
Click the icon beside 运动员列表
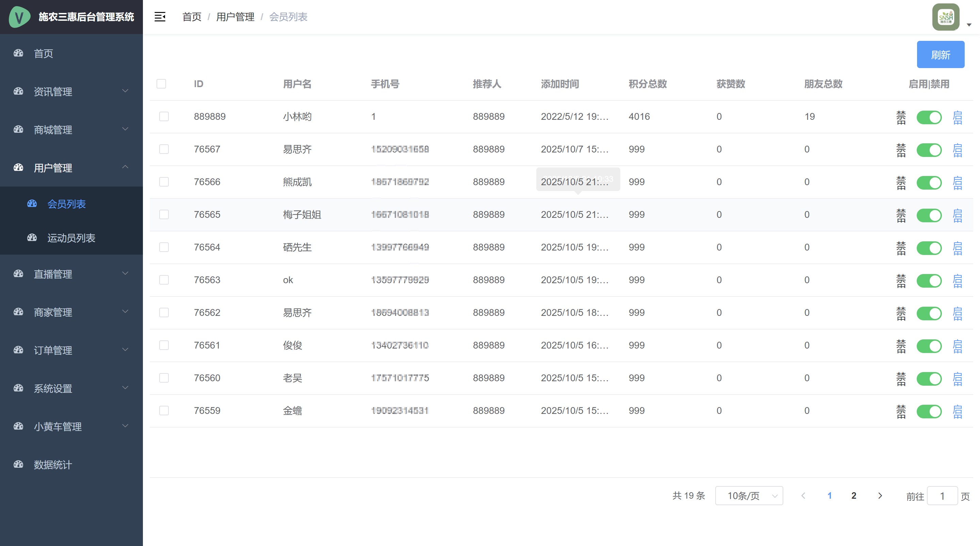(x=32, y=238)
